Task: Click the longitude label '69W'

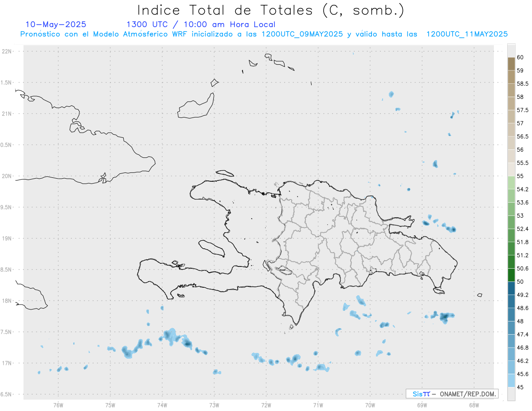Action: click(422, 405)
